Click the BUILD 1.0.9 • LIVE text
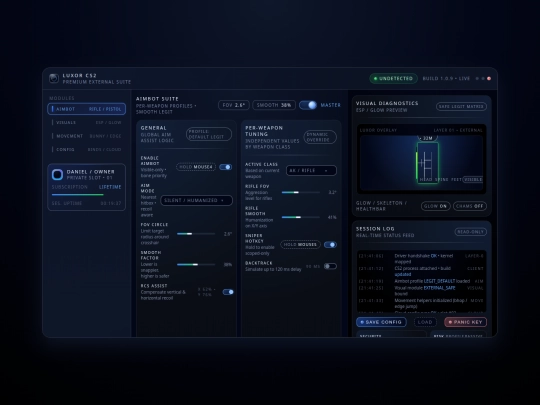The image size is (540, 405). pyautogui.click(x=446, y=79)
